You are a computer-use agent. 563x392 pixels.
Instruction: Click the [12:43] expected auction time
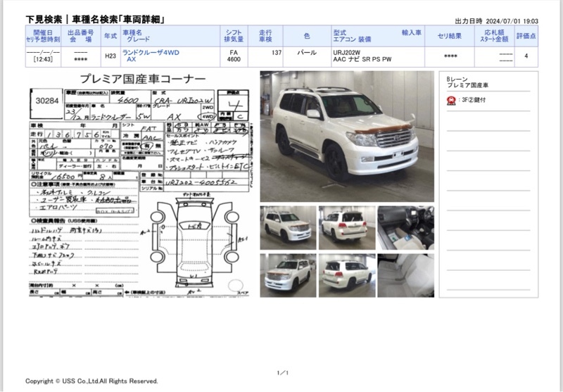43,59
